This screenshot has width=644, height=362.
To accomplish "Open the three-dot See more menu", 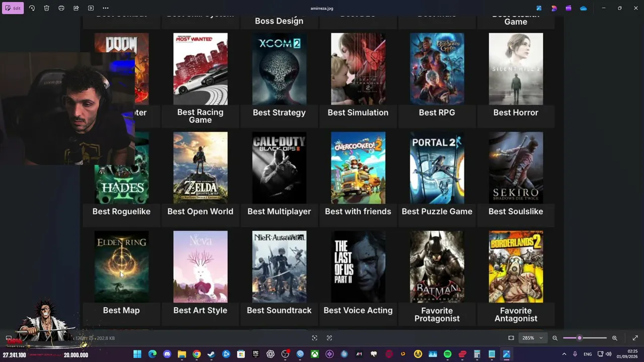I will click(106, 8).
